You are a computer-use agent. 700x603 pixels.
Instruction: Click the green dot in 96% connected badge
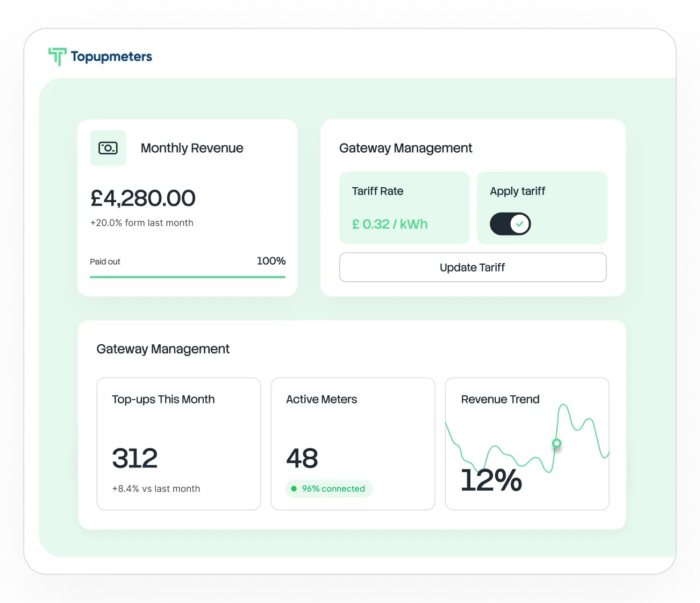coord(294,488)
